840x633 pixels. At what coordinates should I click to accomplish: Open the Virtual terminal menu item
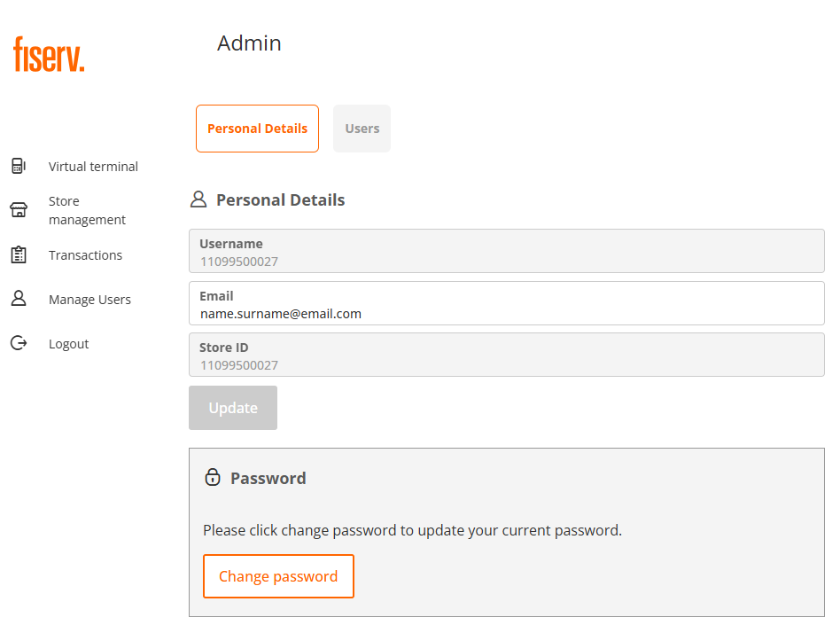(x=93, y=167)
